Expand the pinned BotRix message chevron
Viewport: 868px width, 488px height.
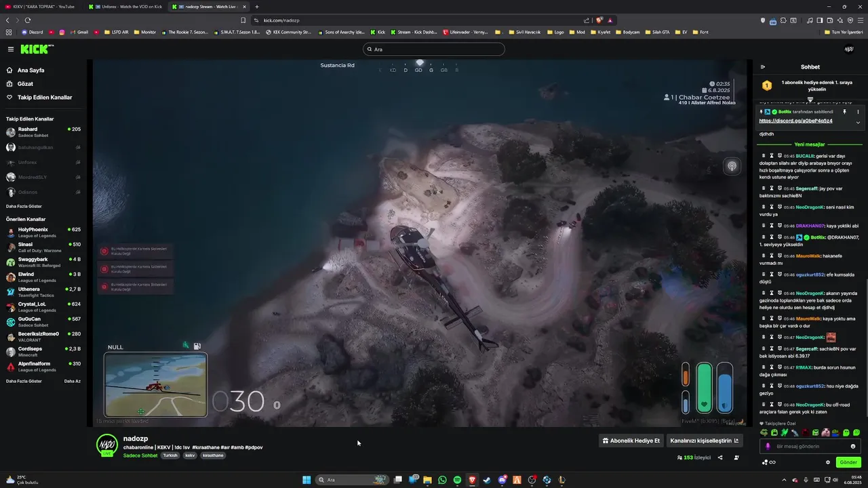click(858, 123)
